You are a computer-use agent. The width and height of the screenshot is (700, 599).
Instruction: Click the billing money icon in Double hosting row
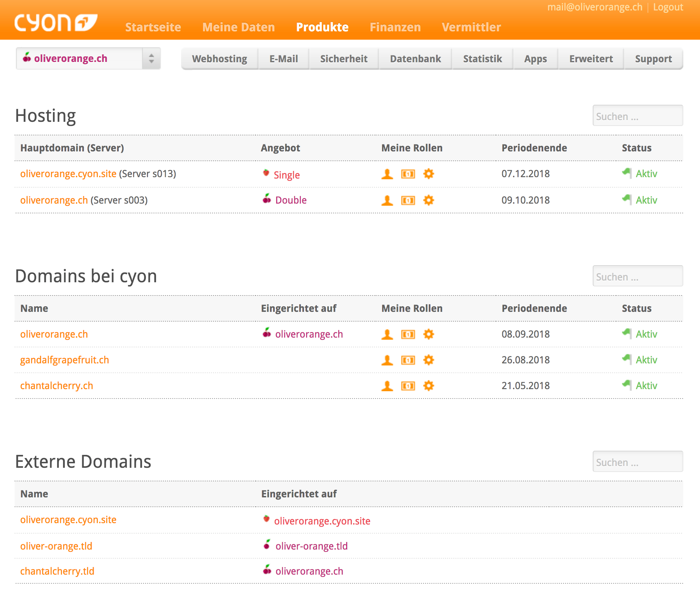click(408, 200)
